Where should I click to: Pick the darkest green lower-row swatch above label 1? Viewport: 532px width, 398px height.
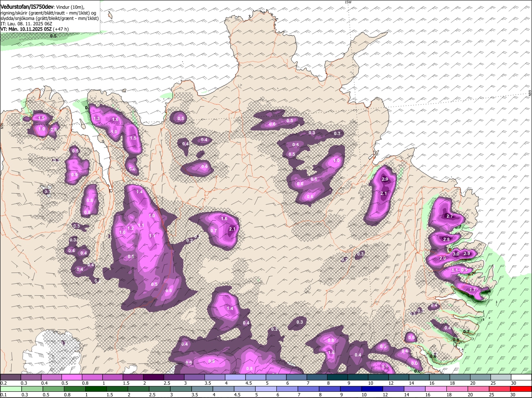click(95, 389)
